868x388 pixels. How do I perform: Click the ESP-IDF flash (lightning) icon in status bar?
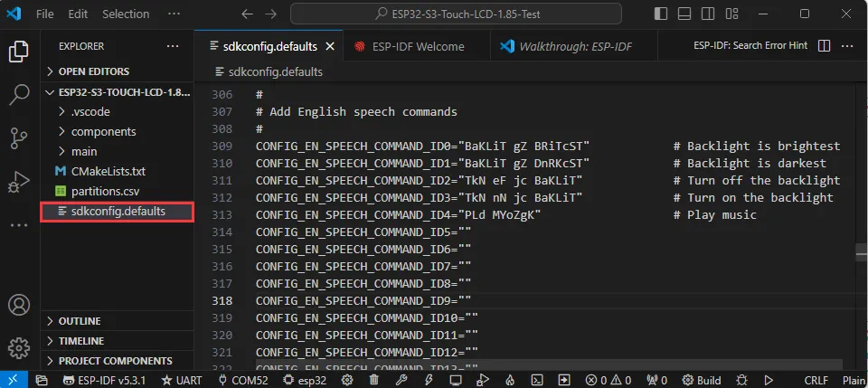coord(429,380)
